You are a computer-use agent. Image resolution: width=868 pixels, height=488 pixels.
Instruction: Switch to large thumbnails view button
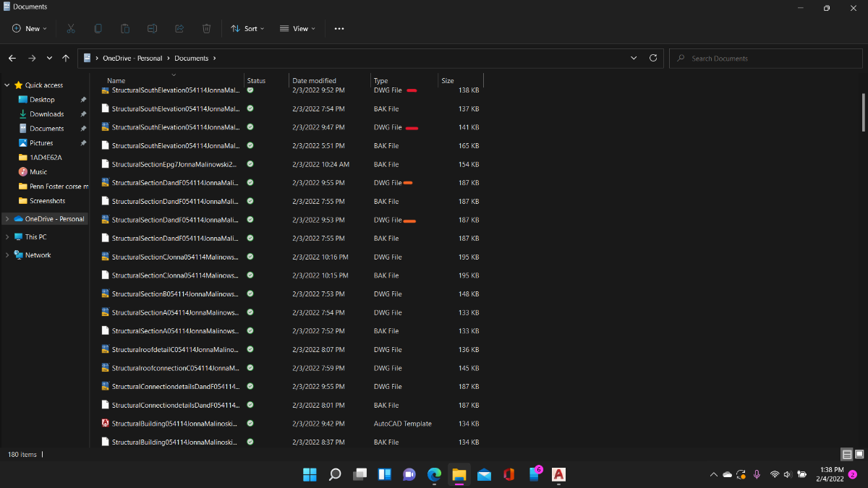859,454
